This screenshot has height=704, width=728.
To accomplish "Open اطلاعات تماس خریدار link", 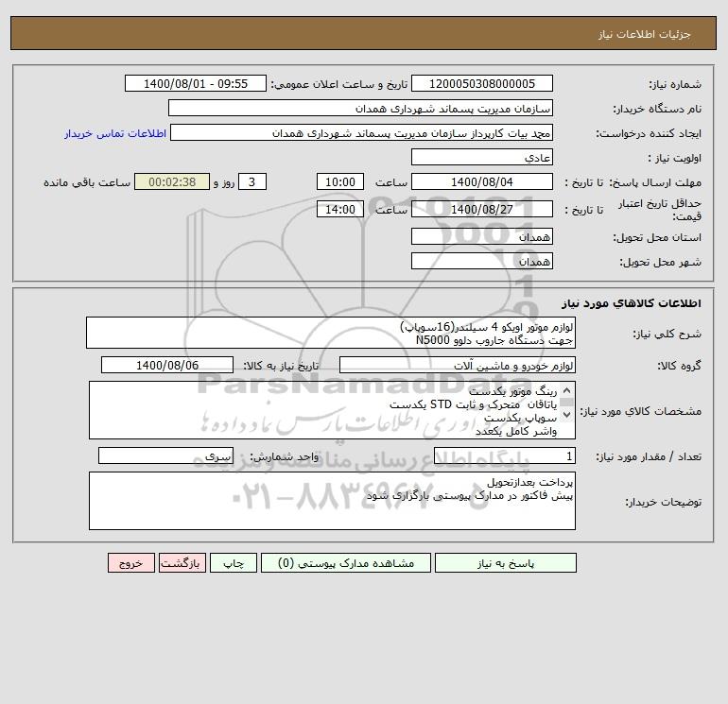I will pos(115,133).
